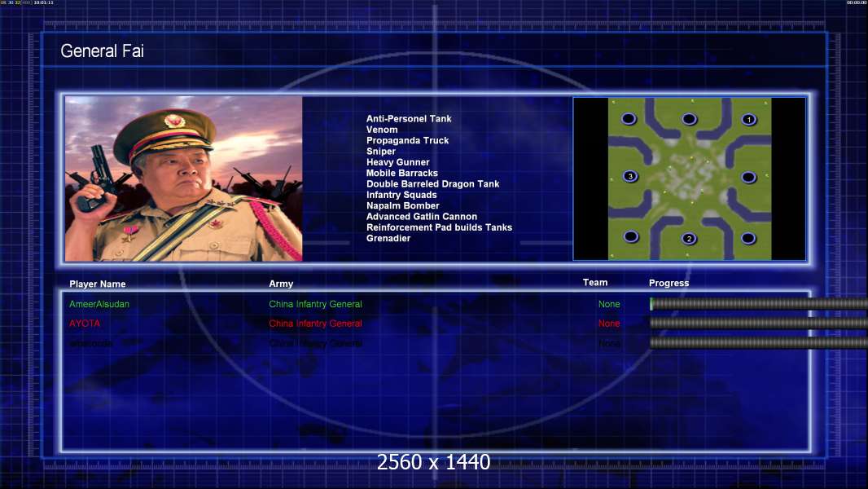Click start position 3 on the map

[x=630, y=176]
